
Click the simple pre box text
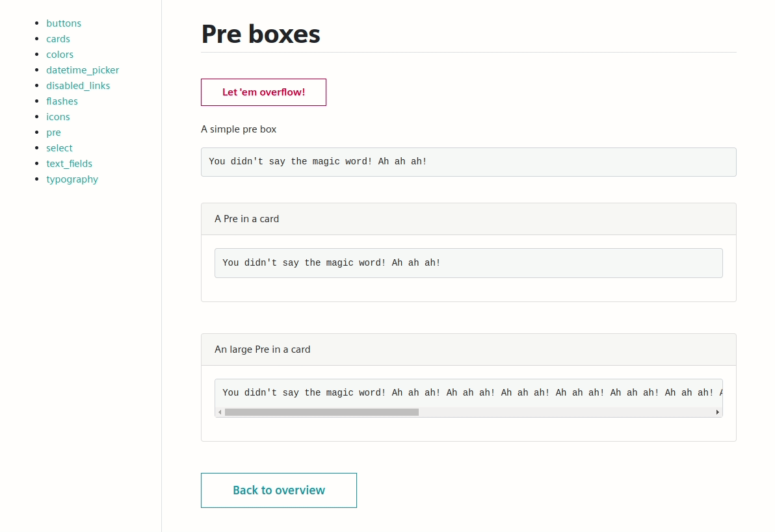click(x=318, y=162)
